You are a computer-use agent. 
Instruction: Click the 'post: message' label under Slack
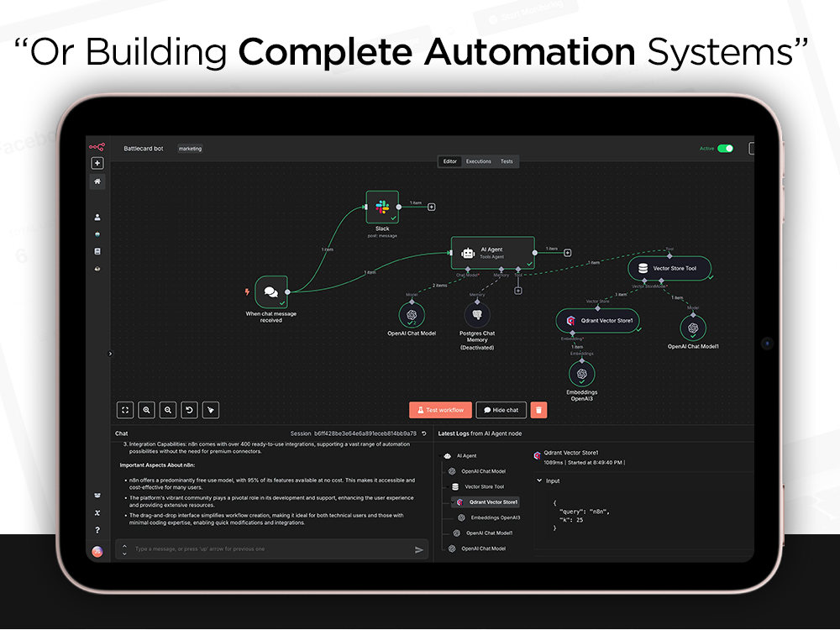[x=382, y=236]
